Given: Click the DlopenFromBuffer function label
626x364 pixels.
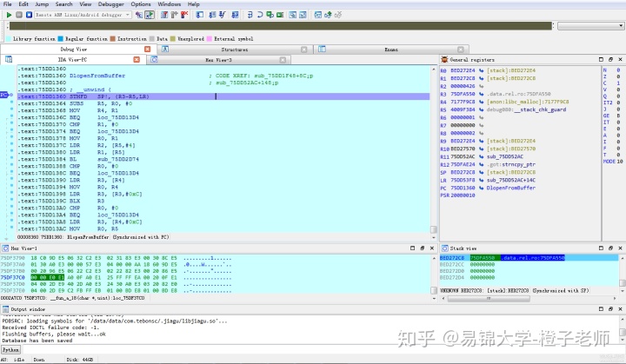Looking at the screenshot, I should [x=97, y=76].
